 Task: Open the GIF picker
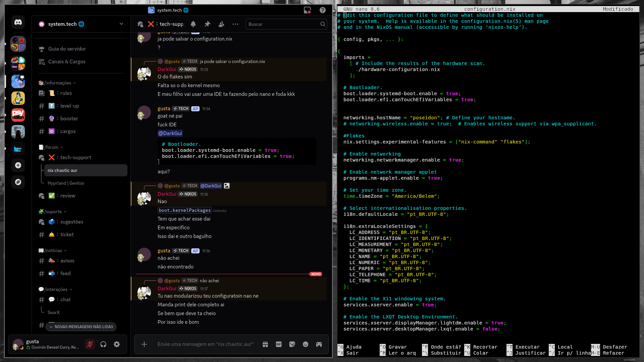[279, 344]
